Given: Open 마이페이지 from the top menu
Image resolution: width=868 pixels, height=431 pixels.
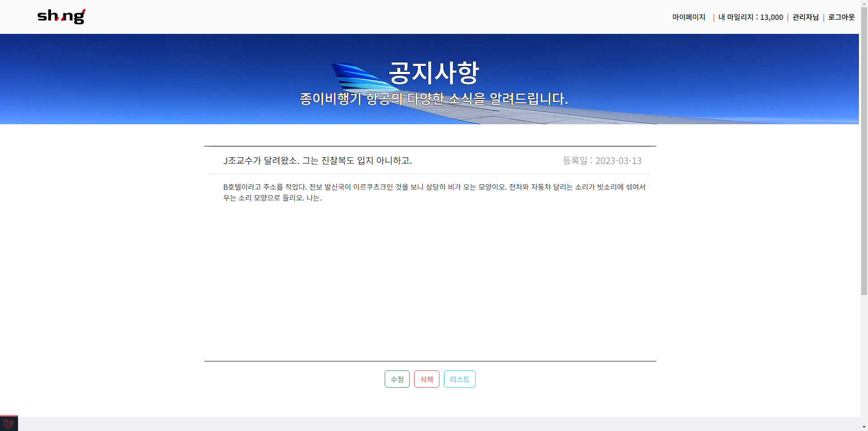Looking at the screenshot, I should point(688,17).
